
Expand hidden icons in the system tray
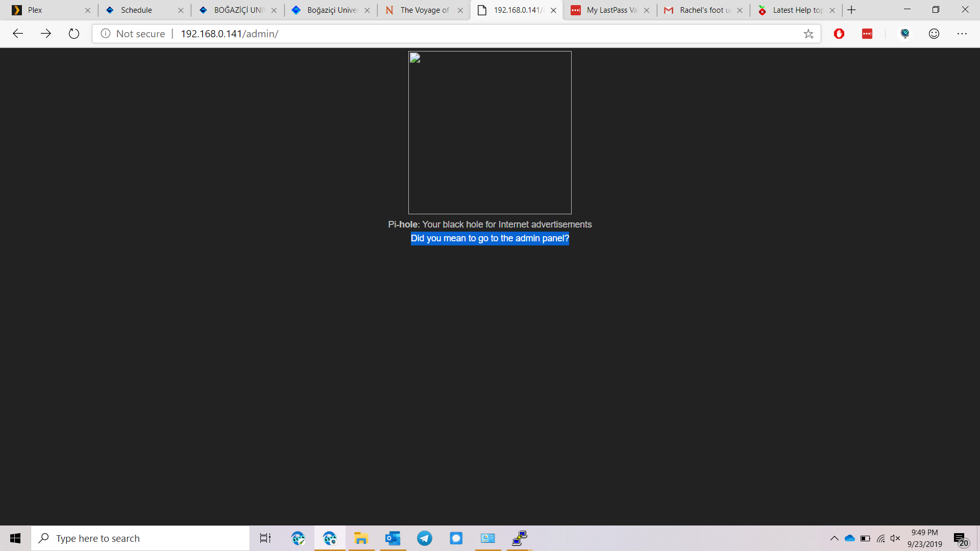[835, 538]
